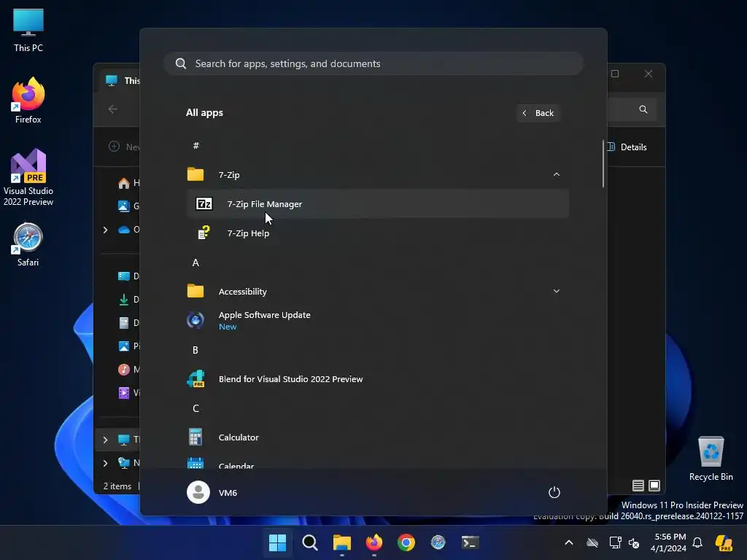Open Details pane in File Explorer

627,147
